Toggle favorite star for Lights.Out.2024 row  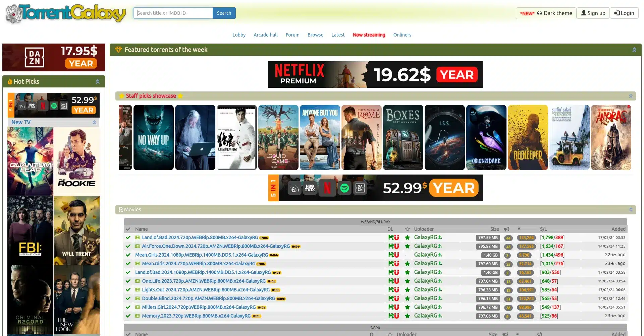(x=407, y=290)
